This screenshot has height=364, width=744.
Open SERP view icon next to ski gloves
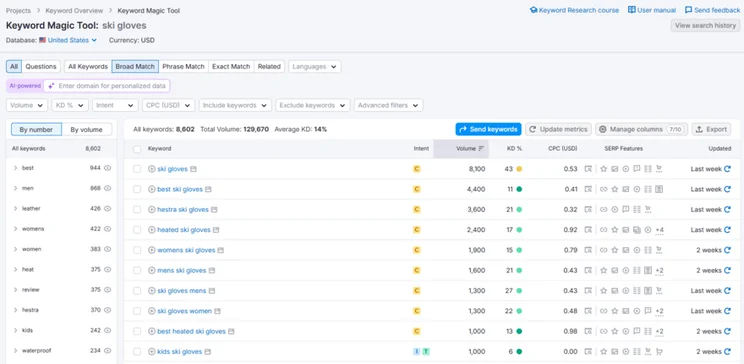[x=193, y=169]
